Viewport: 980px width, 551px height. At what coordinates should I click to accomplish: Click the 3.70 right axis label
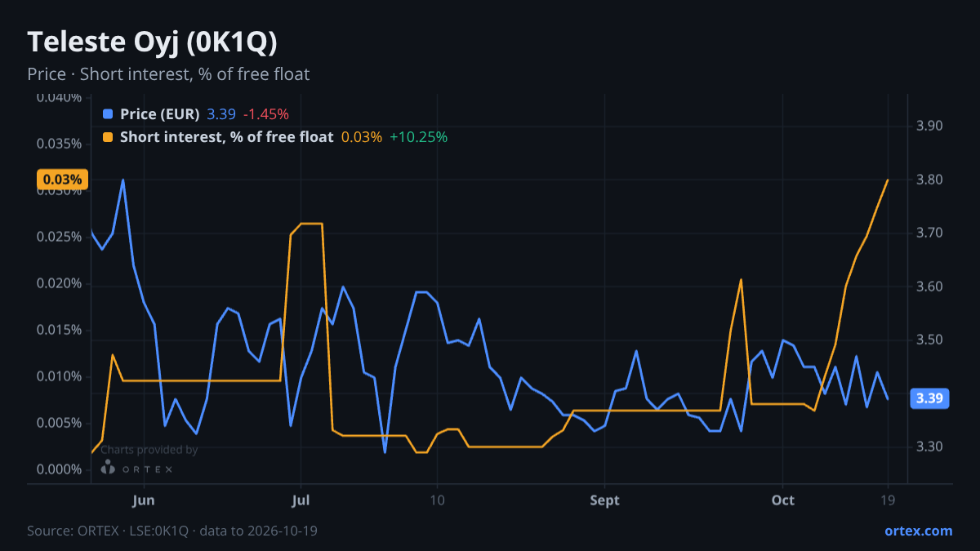click(x=929, y=233)
